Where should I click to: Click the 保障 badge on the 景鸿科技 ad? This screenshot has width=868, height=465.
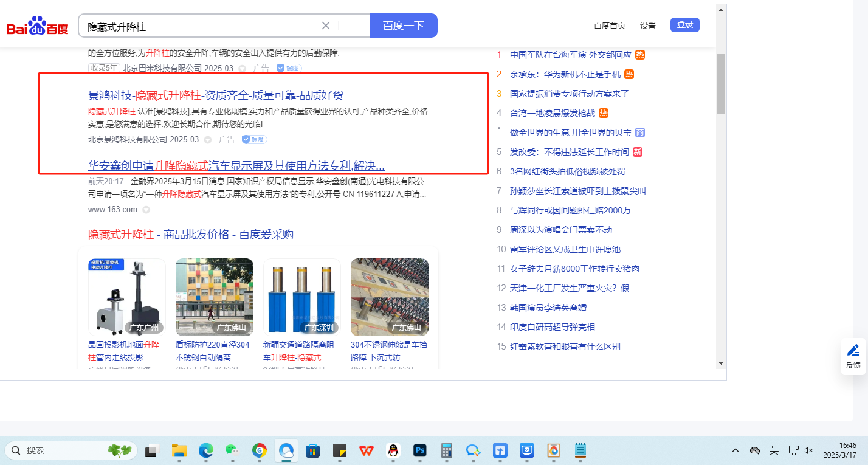254,139
